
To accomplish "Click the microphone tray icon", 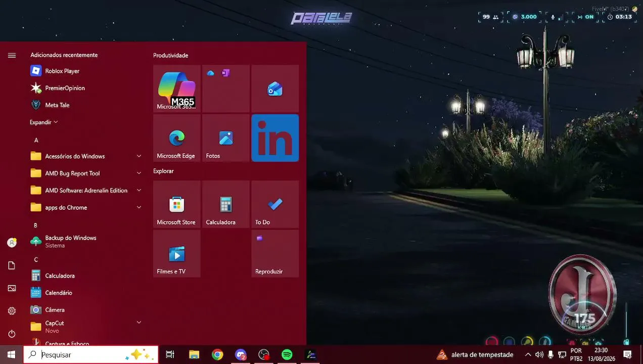I will [x=550, y=355].
